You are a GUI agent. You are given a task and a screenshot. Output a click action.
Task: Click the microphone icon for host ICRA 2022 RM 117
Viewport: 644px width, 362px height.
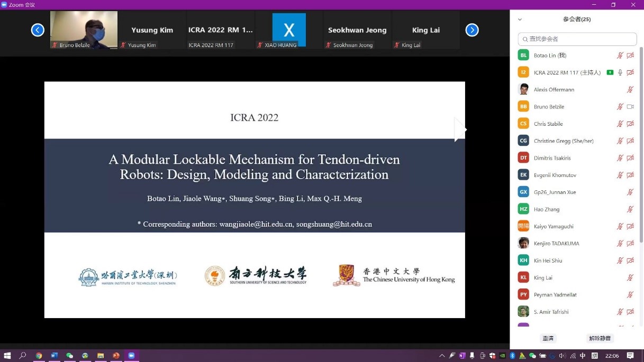620,72
